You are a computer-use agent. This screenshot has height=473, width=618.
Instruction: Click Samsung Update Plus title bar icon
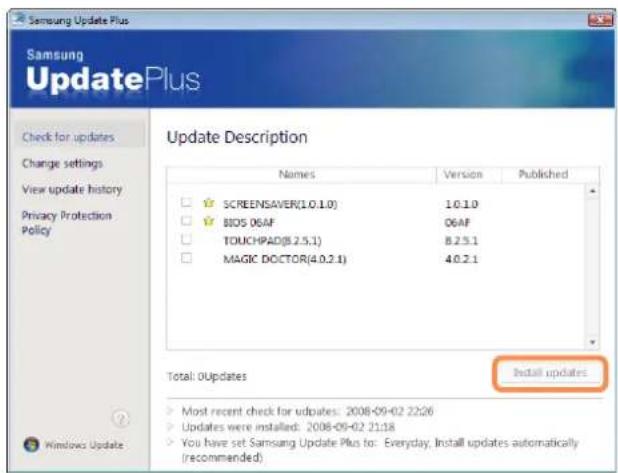pyautogui.click(x=19, y=19)
